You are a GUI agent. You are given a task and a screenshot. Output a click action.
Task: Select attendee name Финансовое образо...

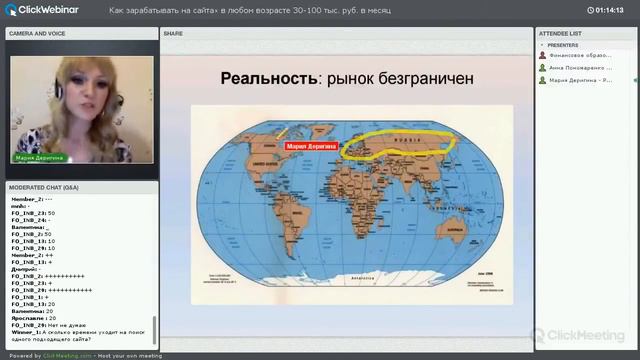coord(580,55)
